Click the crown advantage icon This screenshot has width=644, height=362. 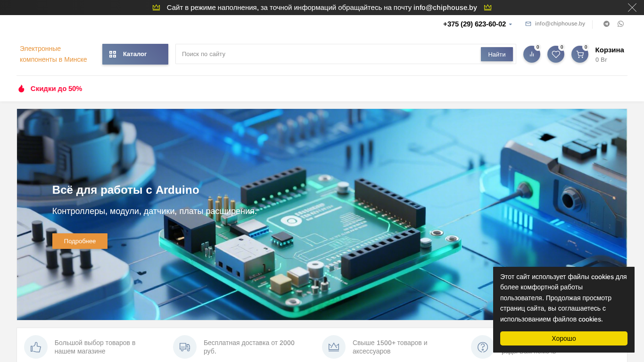tap(334, 347)
